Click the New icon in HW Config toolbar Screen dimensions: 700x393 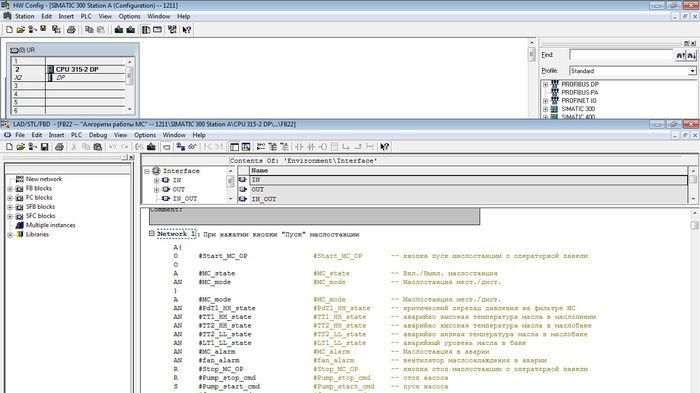(9, 29)
